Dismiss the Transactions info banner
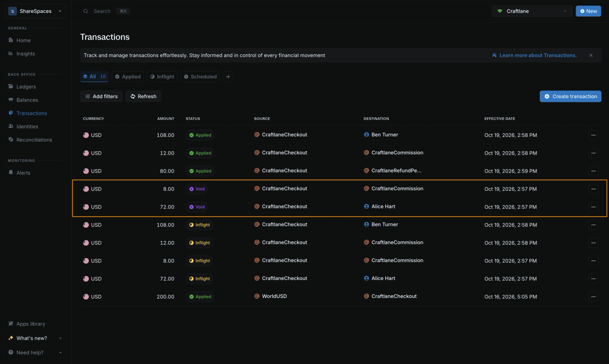The width and height of the screenshot is (609, 364). tap(591, 55)
